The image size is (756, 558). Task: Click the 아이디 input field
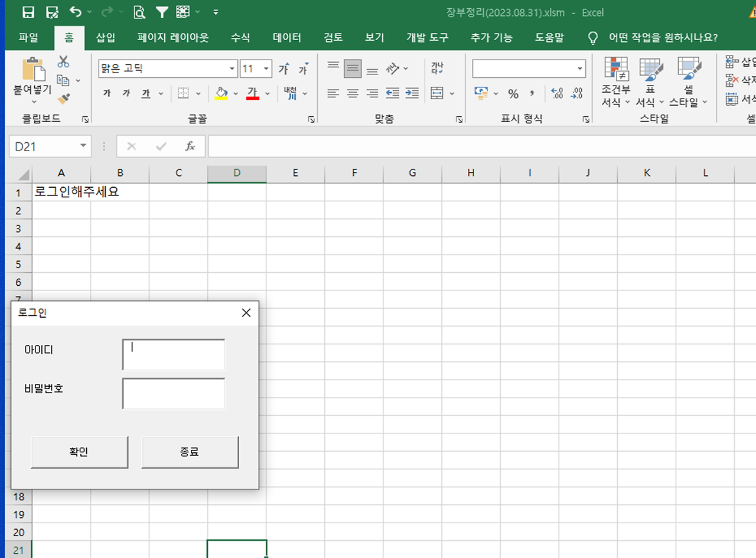[x=174, y=355]
